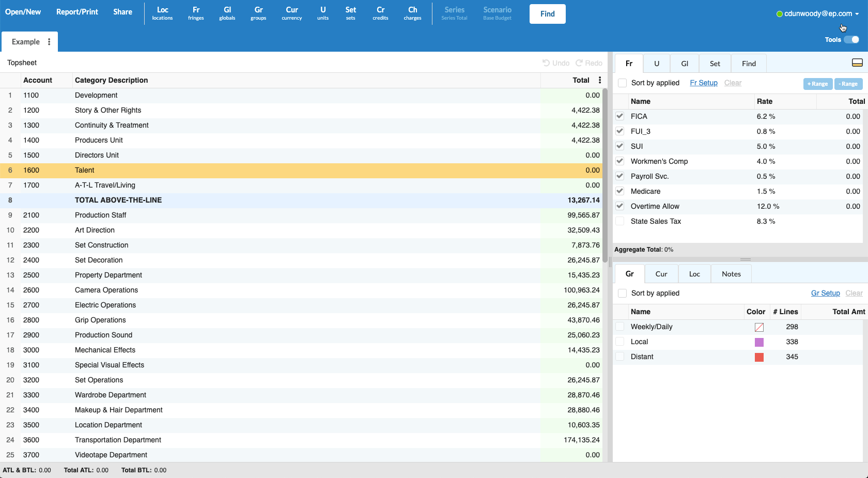Switch to the Cur tab in lower panel
Viewport: 868px width, 478px height.
661,274
